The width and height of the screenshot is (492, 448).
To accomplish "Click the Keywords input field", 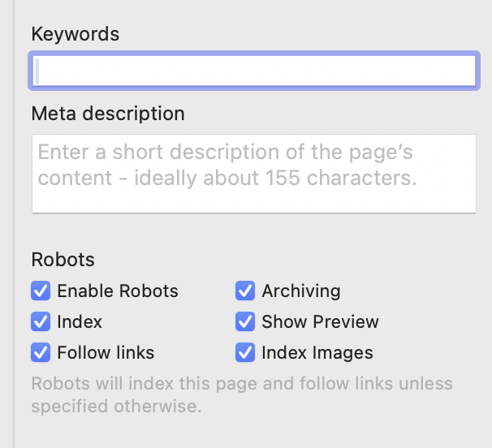I will click(253, 71).
